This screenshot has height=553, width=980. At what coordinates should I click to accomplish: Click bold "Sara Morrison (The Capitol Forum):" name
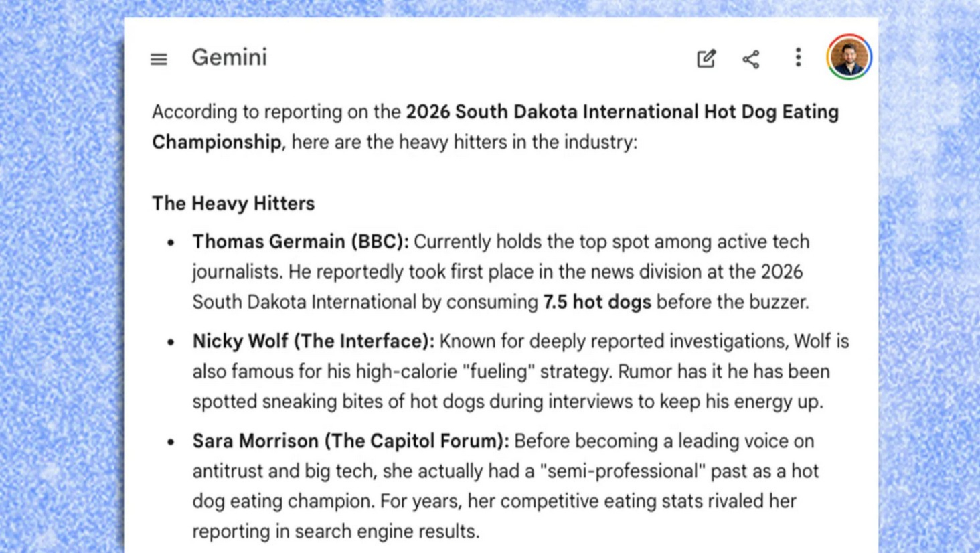coord(351,441)
